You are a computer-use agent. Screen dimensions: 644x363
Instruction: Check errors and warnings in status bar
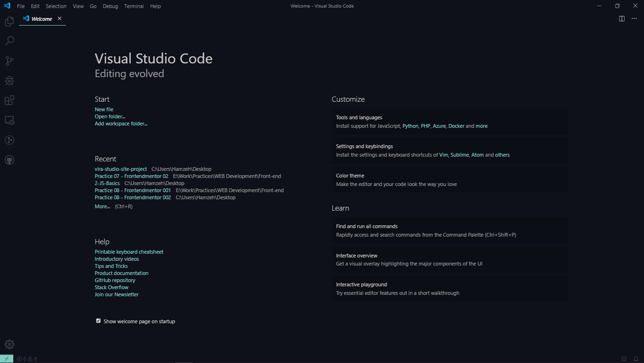point(25,358)
